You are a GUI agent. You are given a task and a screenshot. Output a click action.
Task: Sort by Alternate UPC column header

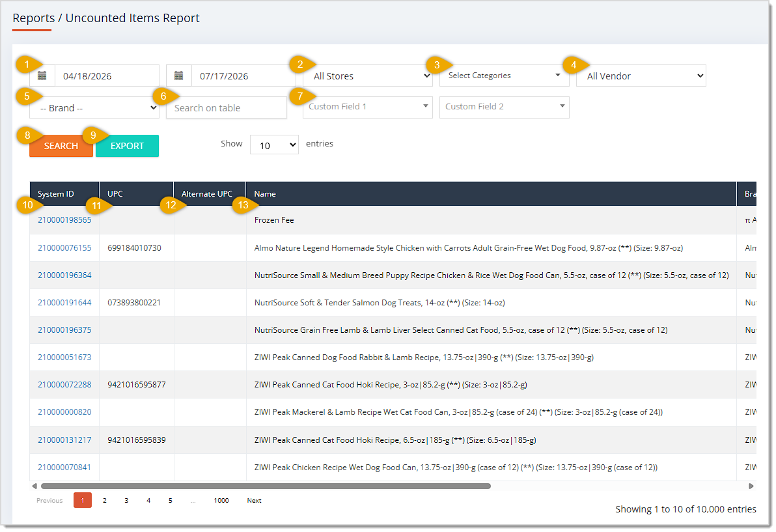[210, 193]
